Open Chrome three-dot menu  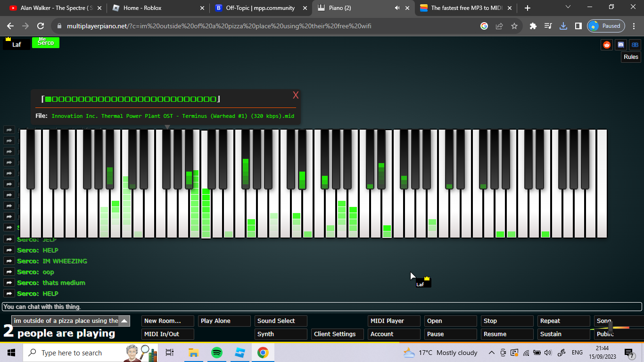pos(635,26)
